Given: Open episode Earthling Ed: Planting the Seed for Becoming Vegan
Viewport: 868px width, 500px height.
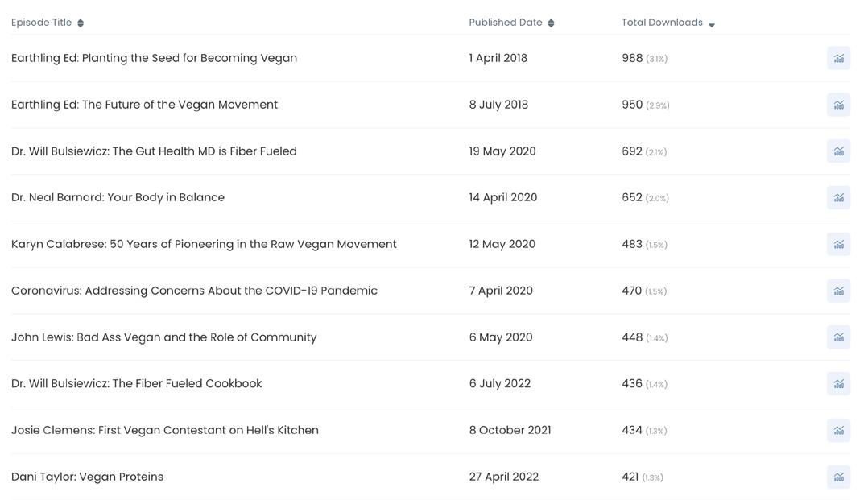Looking at the screenshot, I should (x=154, y=58).
